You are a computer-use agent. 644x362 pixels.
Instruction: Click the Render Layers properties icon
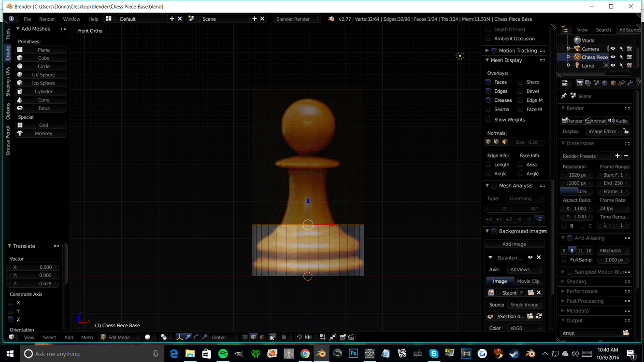pyautogui.click(x=587, y=83)
